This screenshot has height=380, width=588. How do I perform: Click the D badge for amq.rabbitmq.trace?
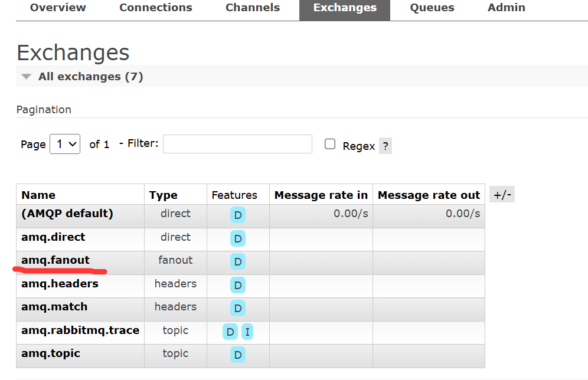230,332
